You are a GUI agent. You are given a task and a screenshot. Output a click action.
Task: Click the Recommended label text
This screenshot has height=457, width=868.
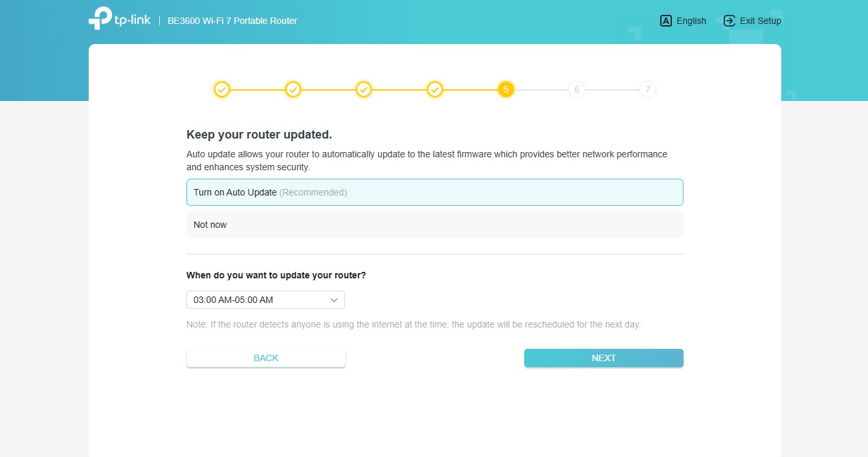(x=313, y=192)
